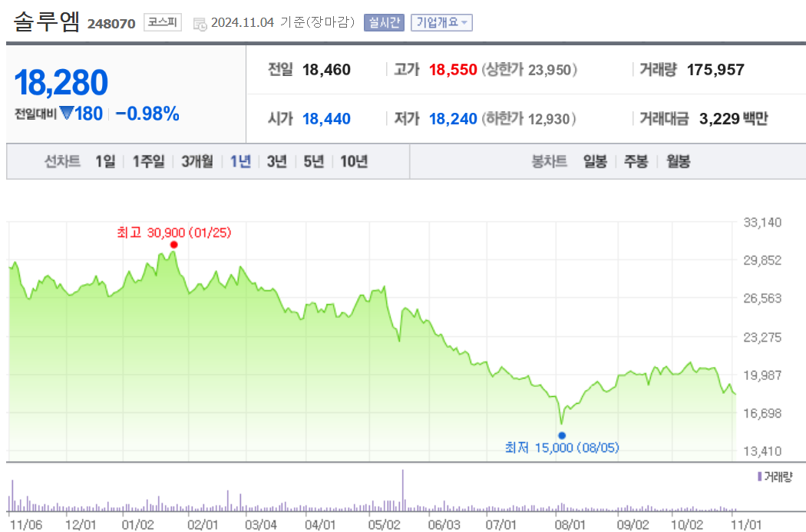806x532 pixels.
Task: Switch to 일봉 daily candle chart
Action: tap(595, 161)
